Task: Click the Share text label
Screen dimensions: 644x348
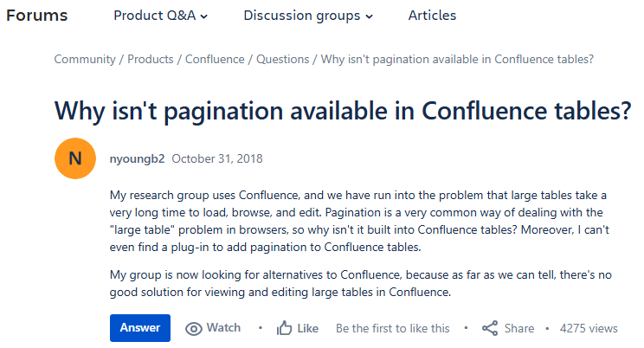Action: (519, 329)
